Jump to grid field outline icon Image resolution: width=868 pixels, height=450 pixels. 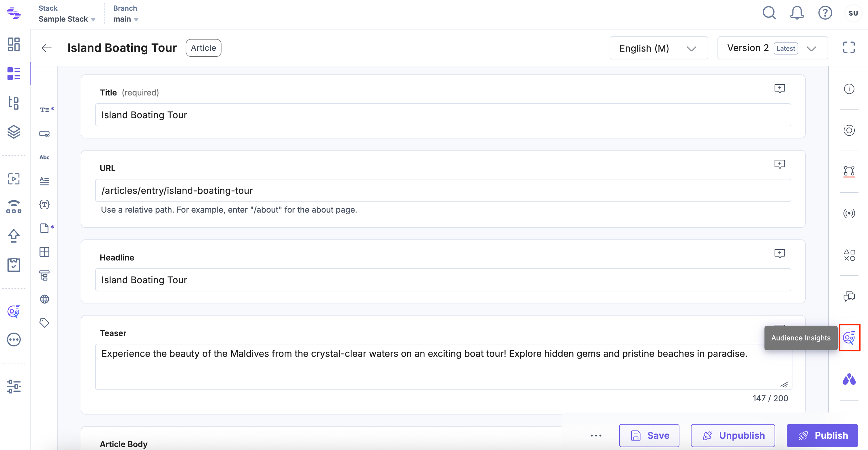tap(45, 252)
